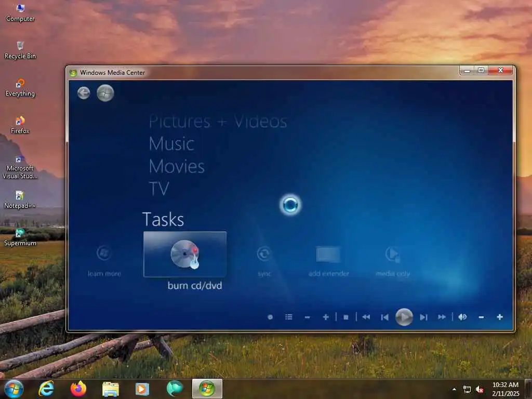Open the Supermium desktop shortcut
Image resolution: width=532 pixels, height=399 pixels.
pyautogui.click(x=20, y=237)
